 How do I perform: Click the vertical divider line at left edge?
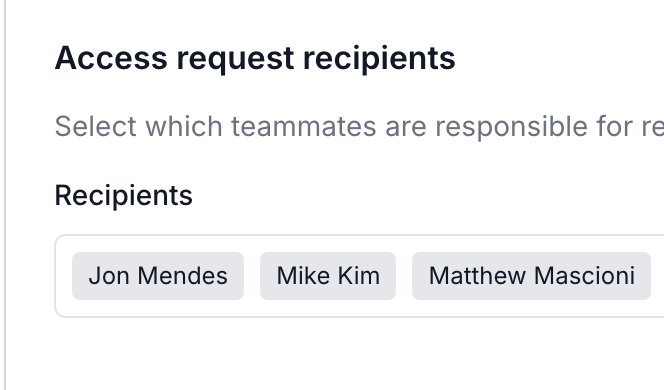(5, 195)
